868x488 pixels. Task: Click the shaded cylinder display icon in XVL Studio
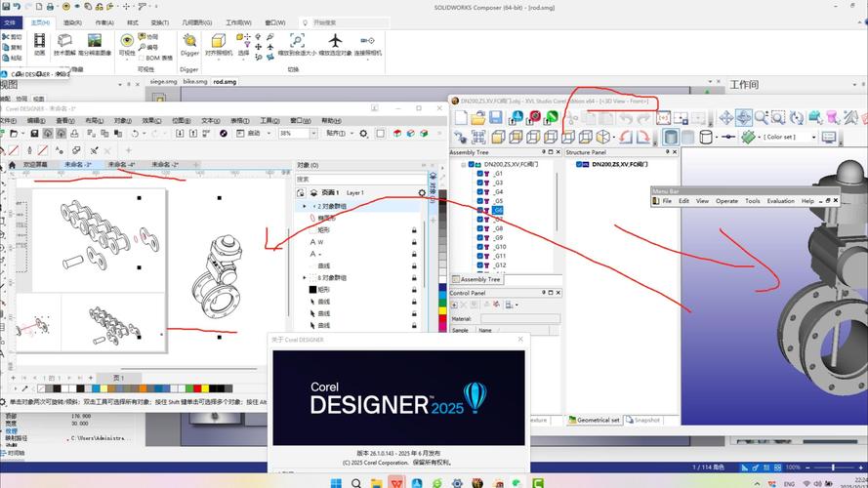(x=671, y=137)
